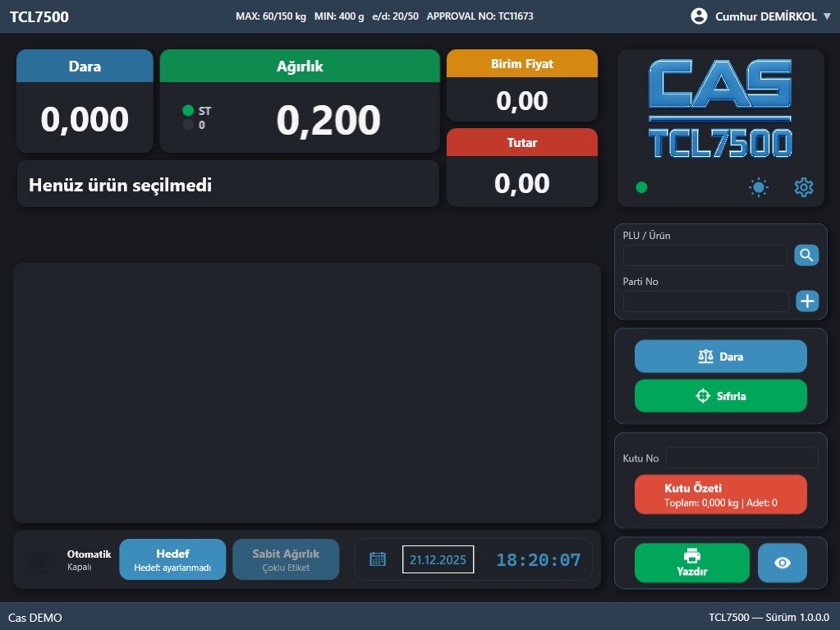
Task: Click the brightness sun icon on the CAS panel
Action: coord(758,186)
